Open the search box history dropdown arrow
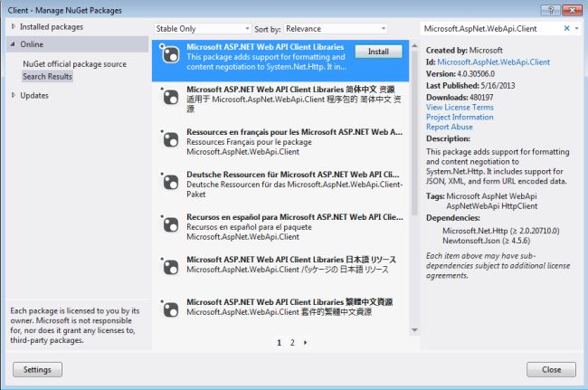Image resolution: width=588 pixels, height=390 pixels. [x=576, y=28]
